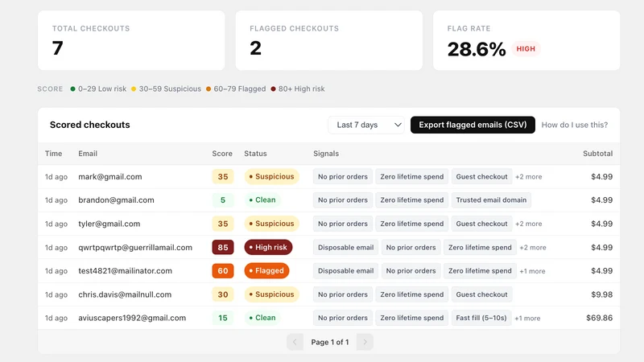Select email test4821@mailinator.com
The width and height of the screenshot is (644, 362).
pos(126,271)
